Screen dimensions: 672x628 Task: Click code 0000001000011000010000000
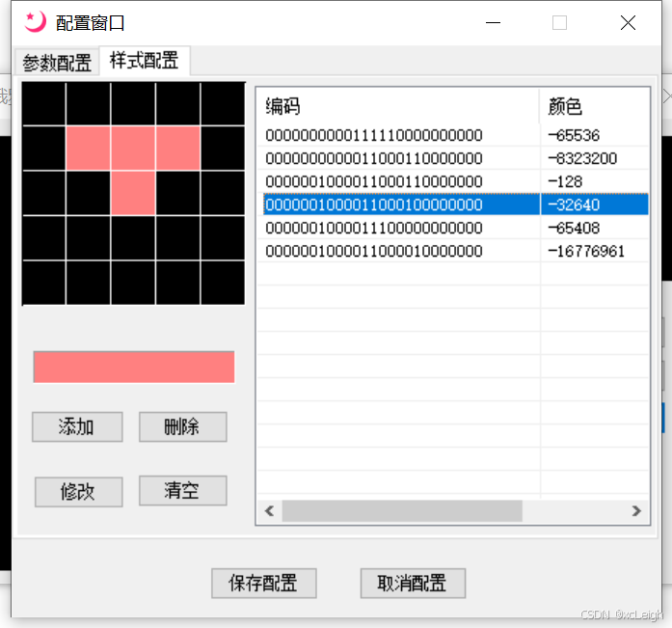click(x=374, y=251)
